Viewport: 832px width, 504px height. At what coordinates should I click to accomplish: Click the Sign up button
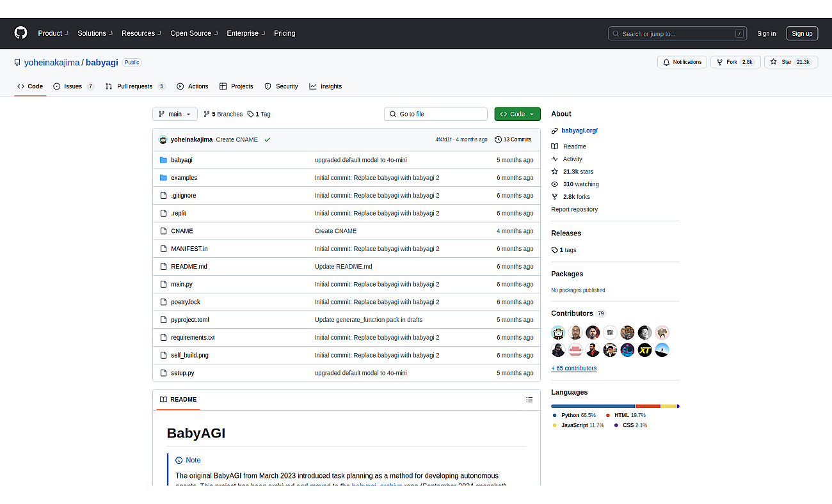[x=802, y=34]
